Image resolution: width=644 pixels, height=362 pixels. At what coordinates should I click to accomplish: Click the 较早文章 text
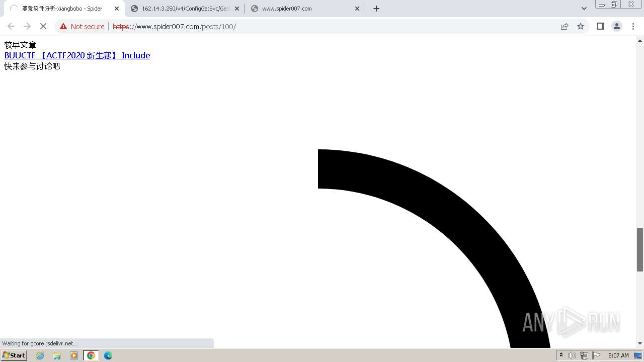click(20, 45)
